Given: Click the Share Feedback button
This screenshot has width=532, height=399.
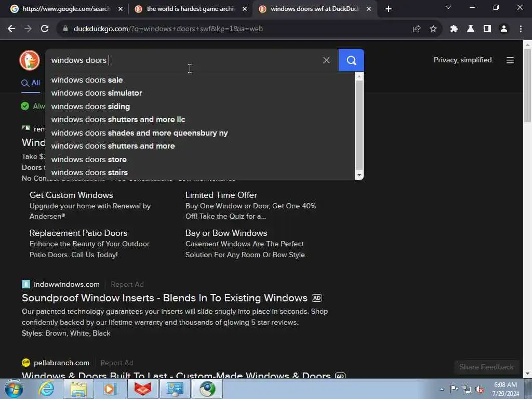Looking at the screenshot, I should [486, 367].
